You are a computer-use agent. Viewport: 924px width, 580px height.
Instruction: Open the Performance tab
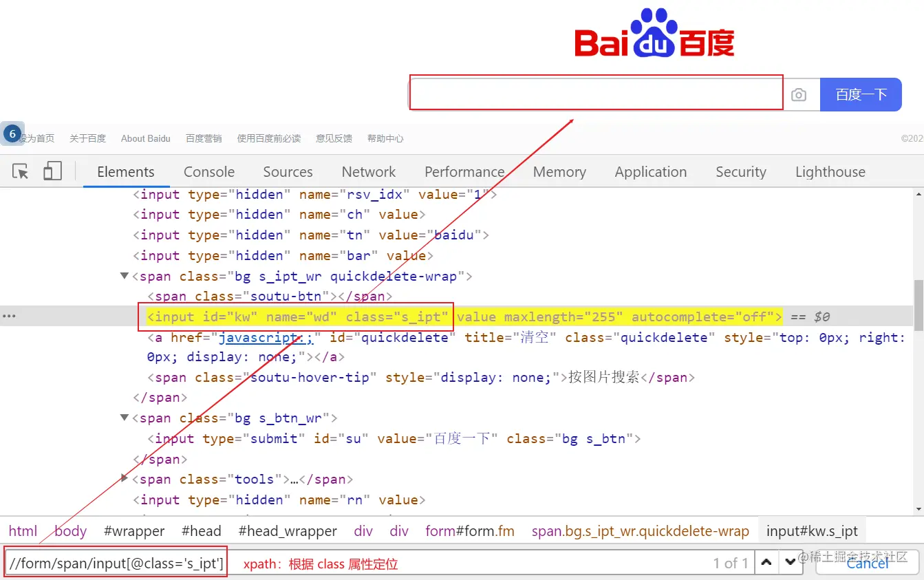point(464,172)
